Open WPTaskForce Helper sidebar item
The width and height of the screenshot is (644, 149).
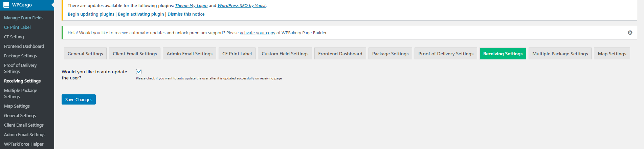[24, 144]
